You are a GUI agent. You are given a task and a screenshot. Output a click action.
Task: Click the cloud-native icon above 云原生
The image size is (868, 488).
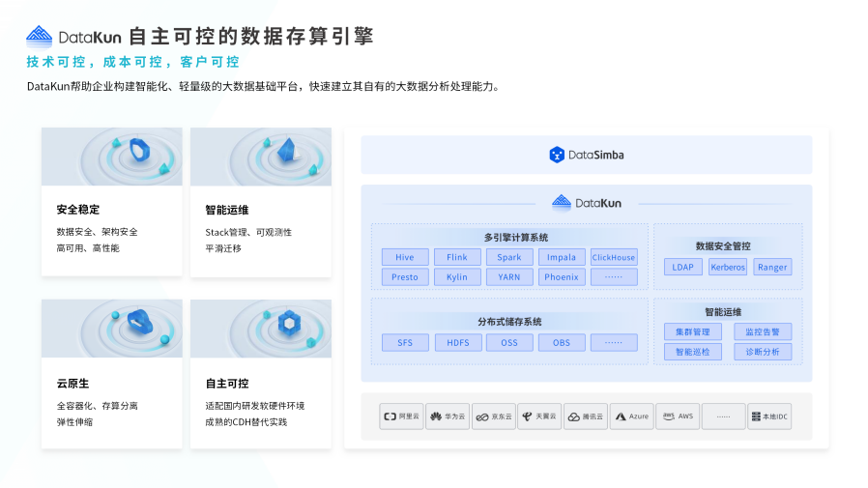[140, 322]
